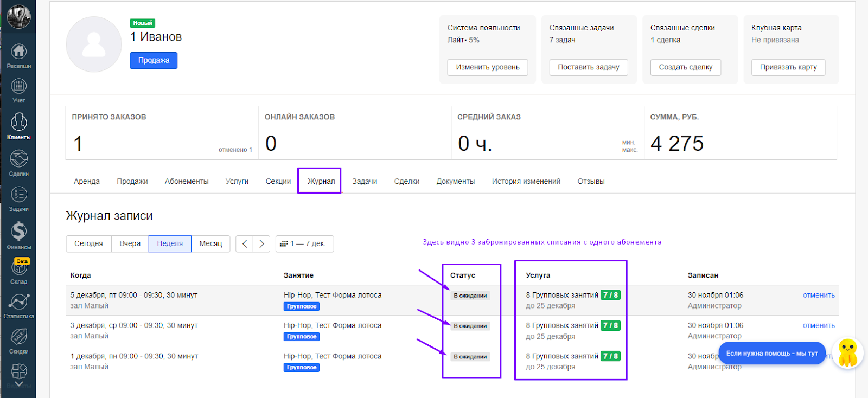Open Склад beta section icon

pyautogui.click(x=18, y=268)
